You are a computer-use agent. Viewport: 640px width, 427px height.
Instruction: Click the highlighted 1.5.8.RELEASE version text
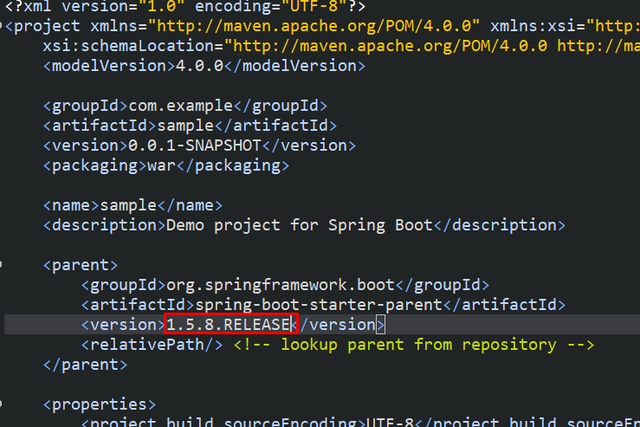pos(230,325)
